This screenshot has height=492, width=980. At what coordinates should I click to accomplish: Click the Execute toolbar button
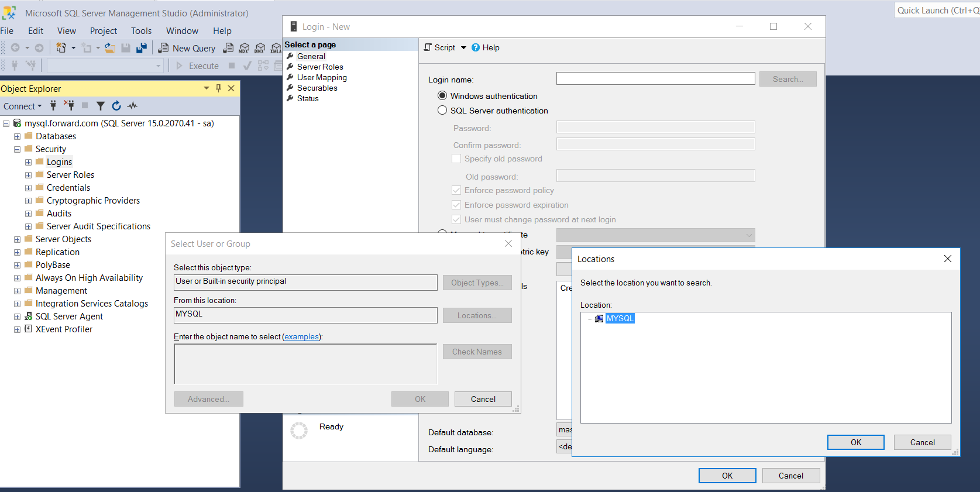(x=198, y=66)
